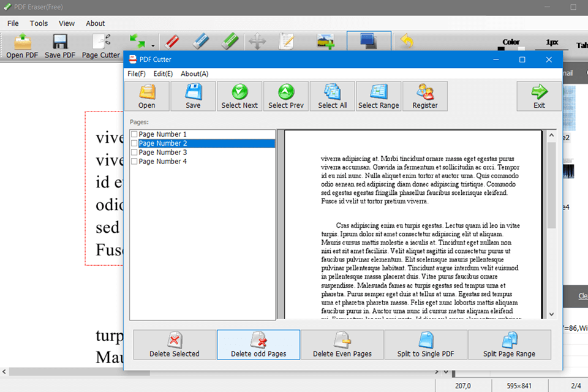Click the blue overlapping rectangles tool
Screen dimensions: 588x392
click(x=369, y=41)
